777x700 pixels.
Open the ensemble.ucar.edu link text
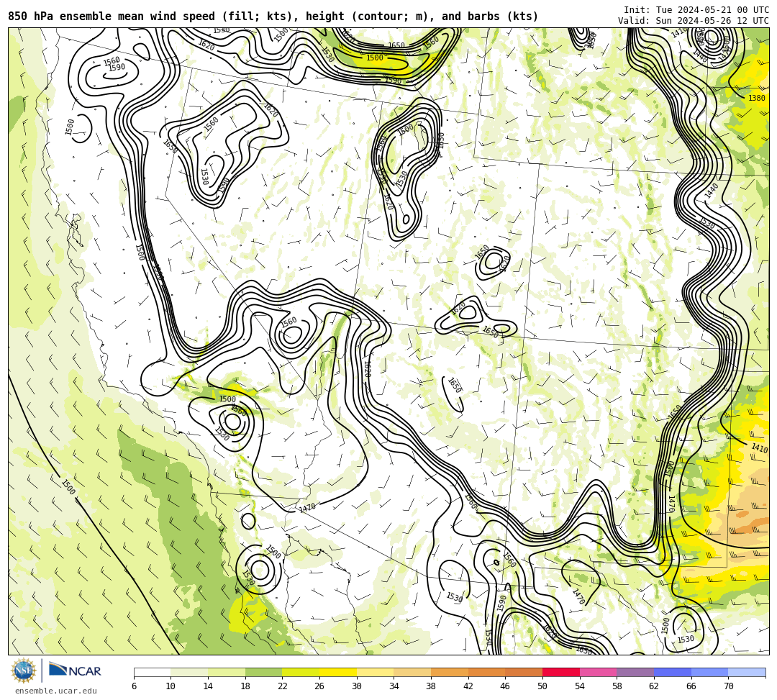(56, 691)
